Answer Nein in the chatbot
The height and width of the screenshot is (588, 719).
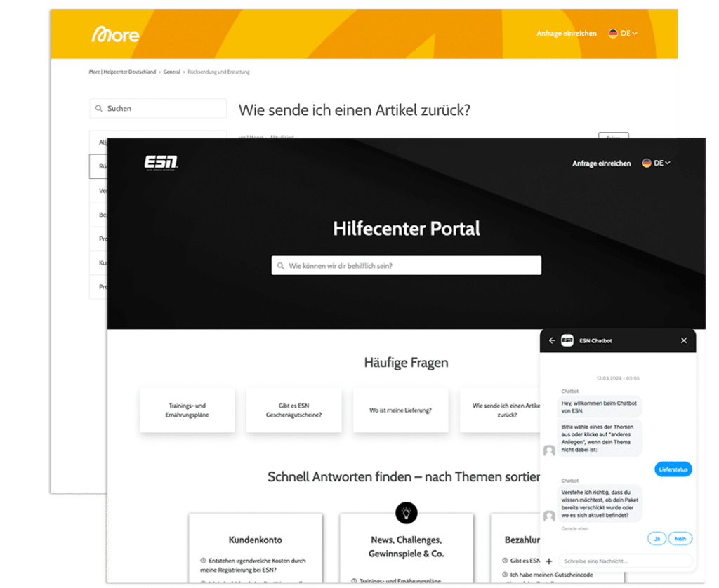tap(680, 539)
